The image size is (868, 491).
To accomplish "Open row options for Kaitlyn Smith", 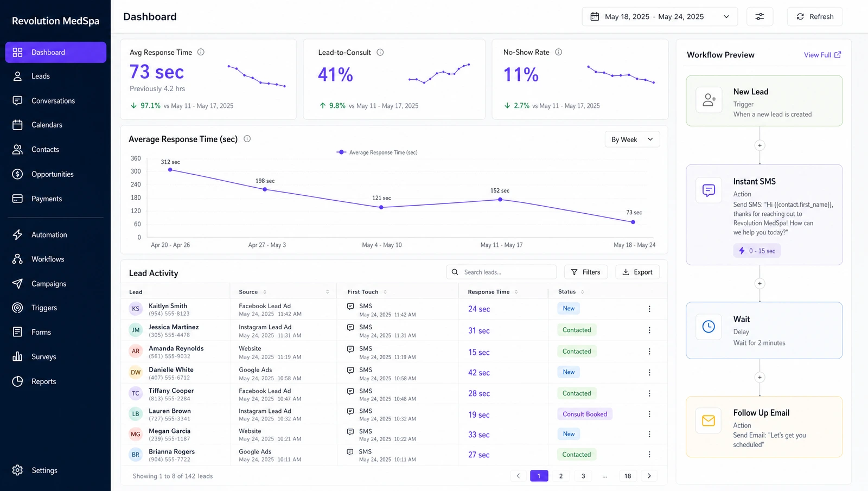I will [x=649, y=309].
